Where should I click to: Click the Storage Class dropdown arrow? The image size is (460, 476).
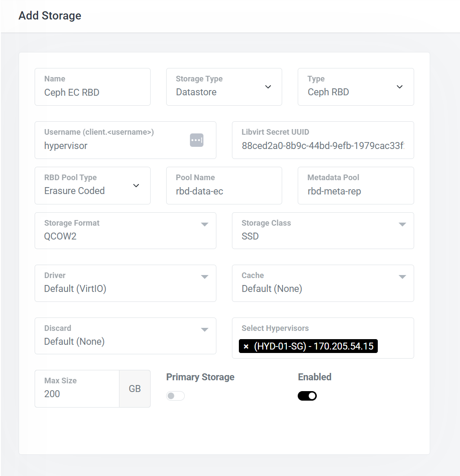coord(402,224)
